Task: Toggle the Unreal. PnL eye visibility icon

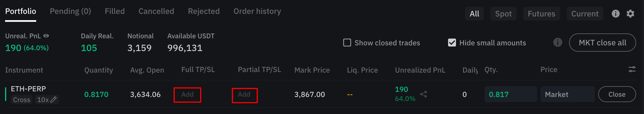Action: pyautogui.click(x=46, y=36)
